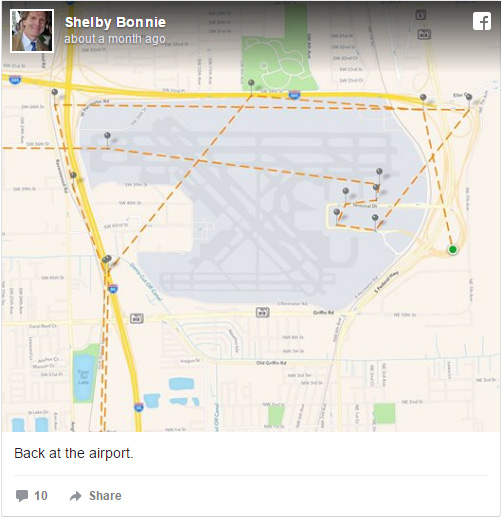Image resolution: width=502 pixels, height=524 pixels.
Task: Click the 'Back at the airport.' caption
Action: coord(74,453)
